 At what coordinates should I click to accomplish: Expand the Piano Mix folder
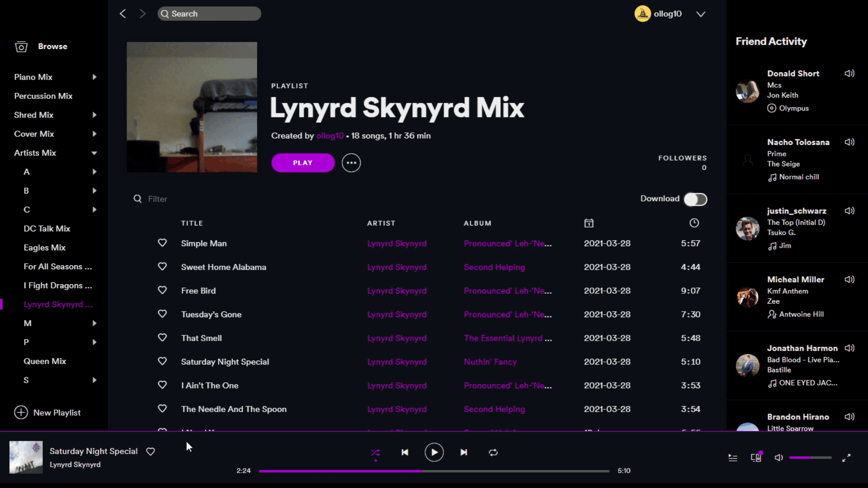pos(94,77)
